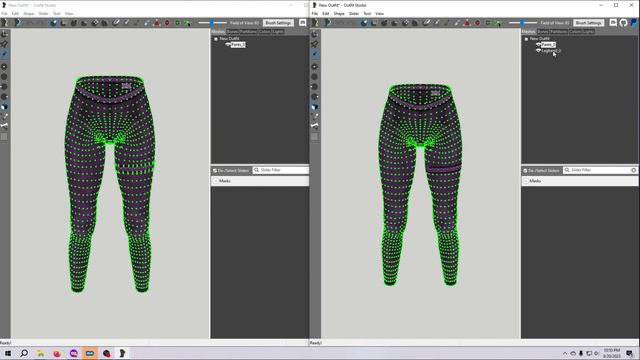
Task: Open View menu in right window
Action: [380, 13]
